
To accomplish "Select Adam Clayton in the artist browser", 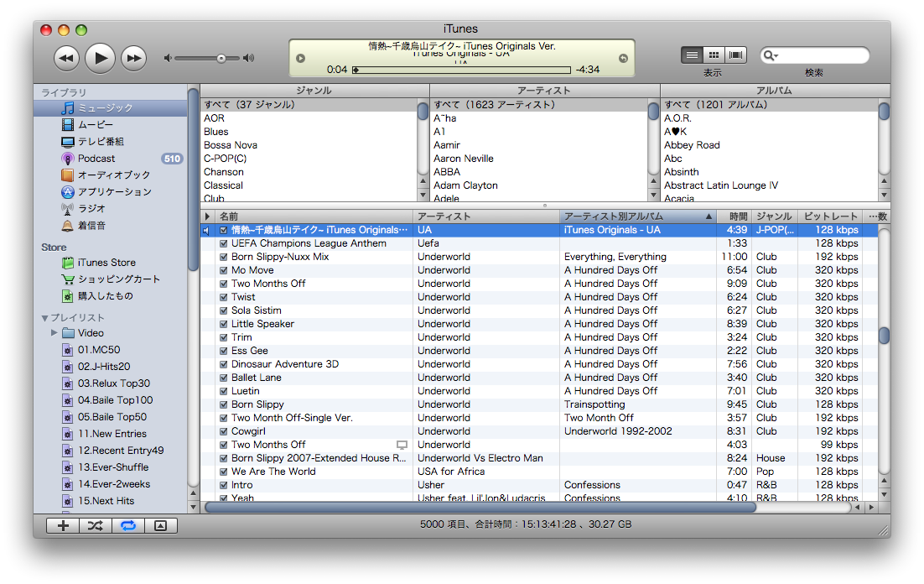I will coord(538,185).
